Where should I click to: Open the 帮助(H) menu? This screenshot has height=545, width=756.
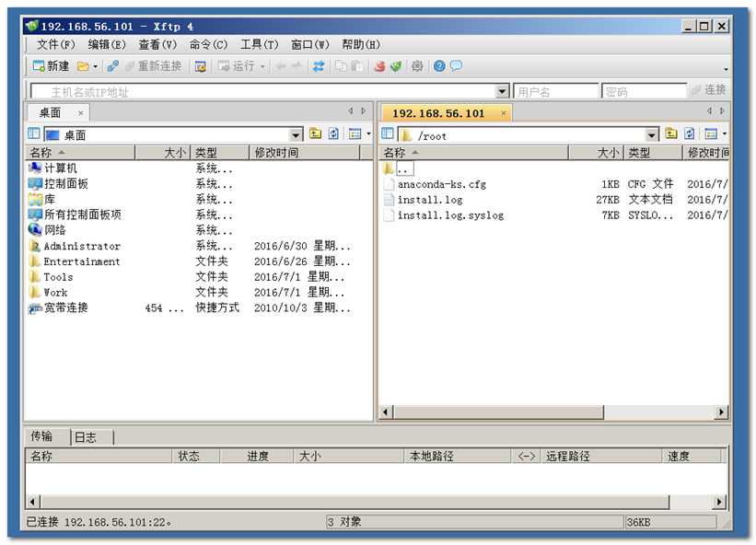(x=361, y=45)
